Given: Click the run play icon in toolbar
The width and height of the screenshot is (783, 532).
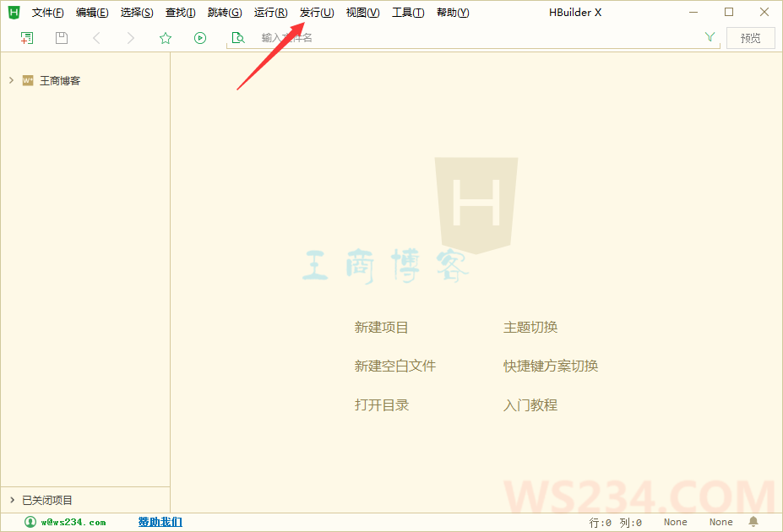Looking at the screenshot, I should click(x=200, y=38).
